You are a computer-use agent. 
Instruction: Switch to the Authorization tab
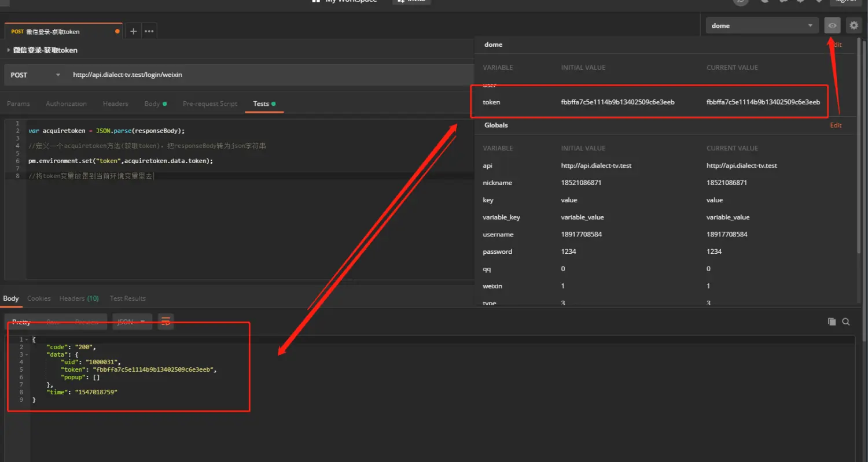pos(66,104)
